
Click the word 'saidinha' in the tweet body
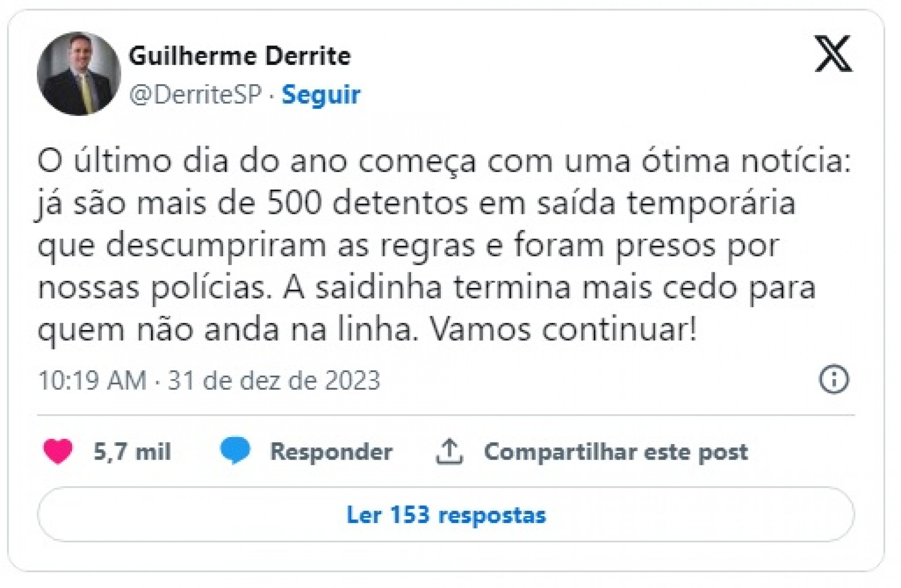pos(379,288)
